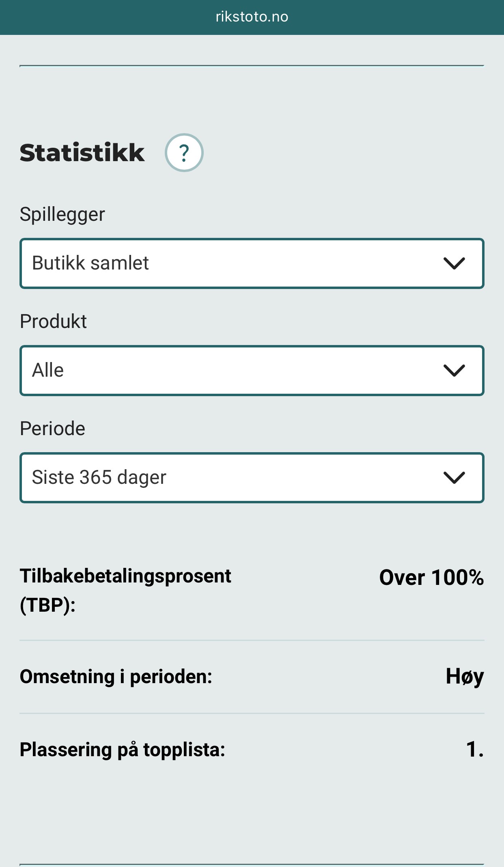The height and width of the screenshot is (867, 504).
Task: Click the '(TBP):' abbreviation text
Action: (48, 605)
